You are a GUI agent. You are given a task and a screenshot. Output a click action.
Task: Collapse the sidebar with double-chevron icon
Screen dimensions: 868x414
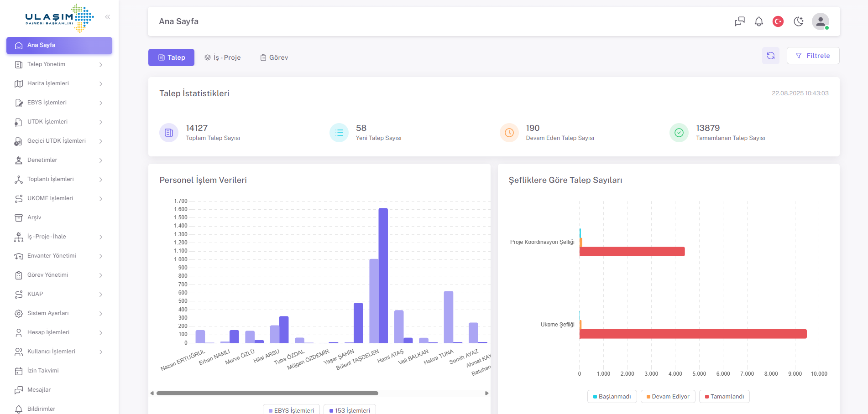click(108, 17)
